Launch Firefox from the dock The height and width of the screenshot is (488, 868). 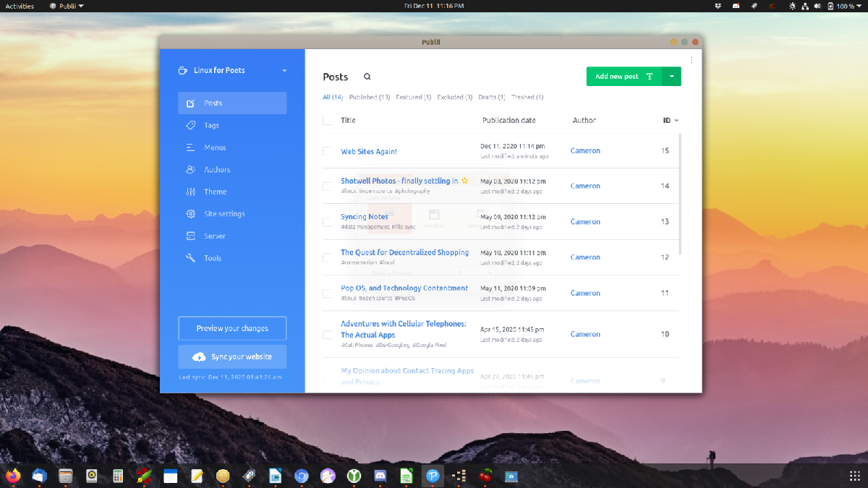click(x=13, y=476)
